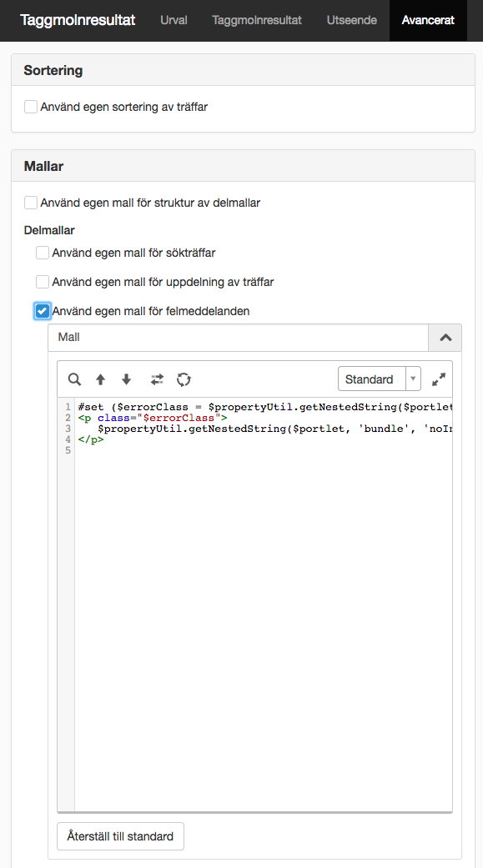Uncheck Använd egen mall för felmeddelanden
Image resolution: width=483 pixels, height=868 pixels.
[x=43, y=311]
